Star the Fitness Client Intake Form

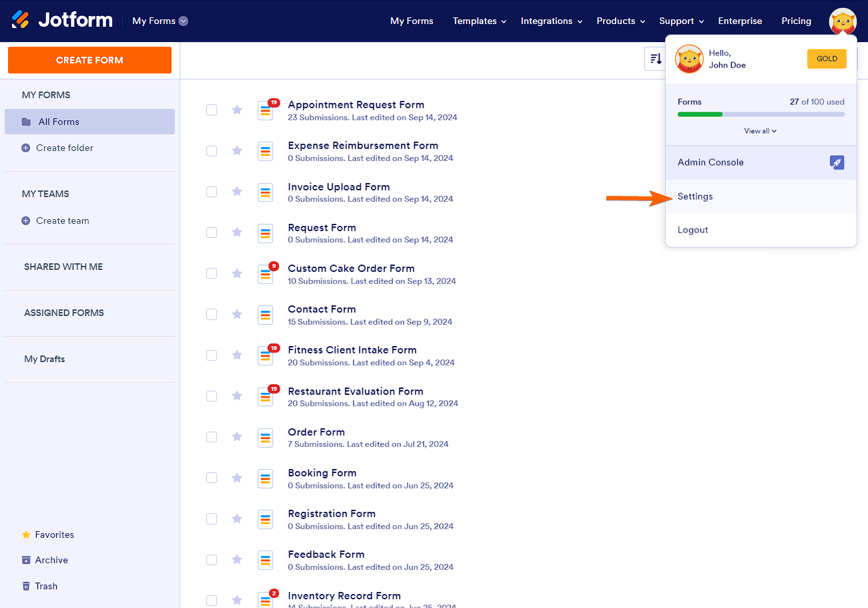pos(237,355)
